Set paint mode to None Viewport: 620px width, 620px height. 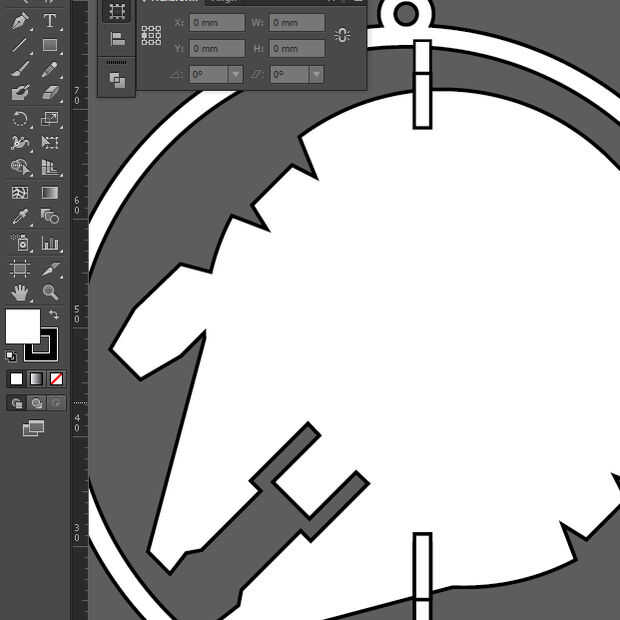tap(56, 379)
